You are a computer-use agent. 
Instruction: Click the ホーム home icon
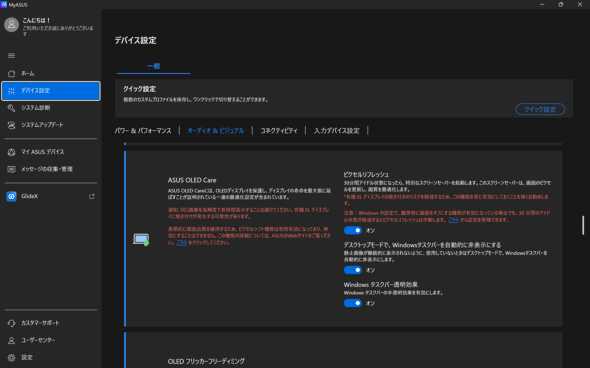[11, 73]
